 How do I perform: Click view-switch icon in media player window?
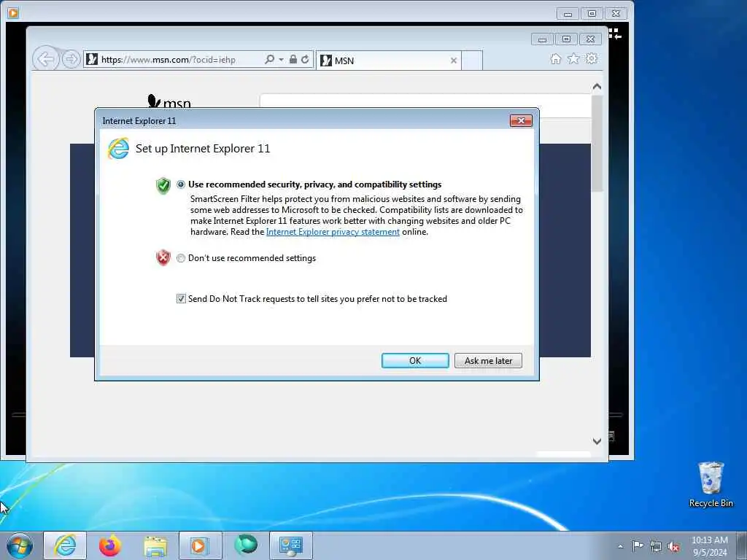614,34
